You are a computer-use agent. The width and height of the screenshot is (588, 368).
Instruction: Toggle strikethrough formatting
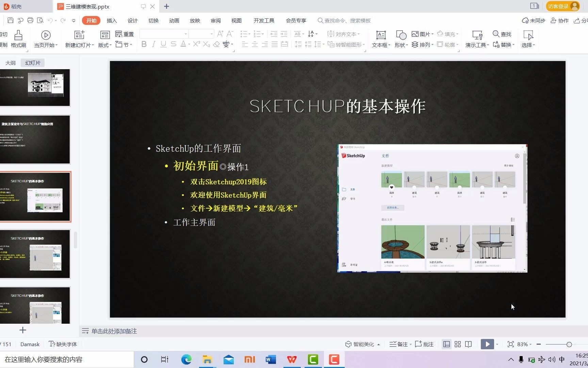click(174, 44)
